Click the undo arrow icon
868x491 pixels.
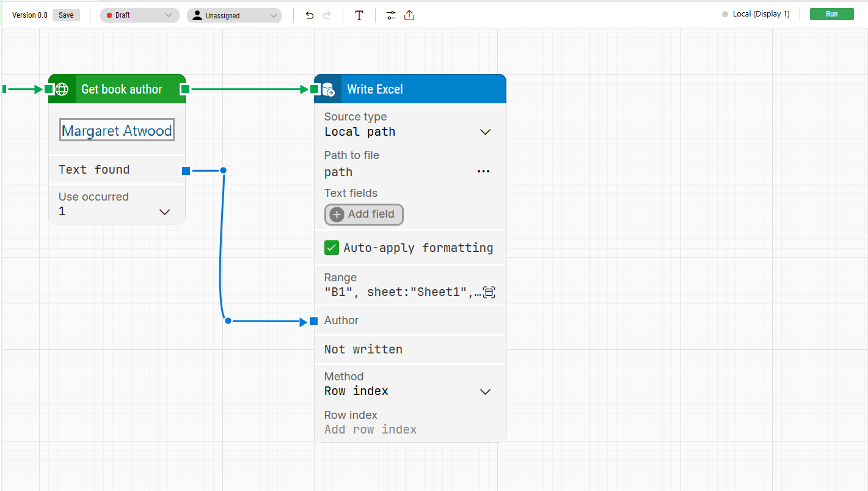pyautogui.click(x=310, y=15)
